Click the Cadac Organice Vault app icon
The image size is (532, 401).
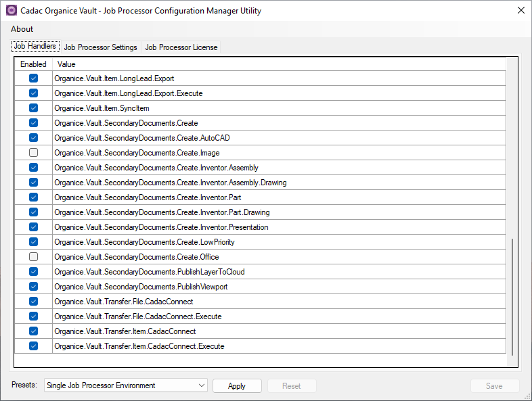[x=12, y=11]
